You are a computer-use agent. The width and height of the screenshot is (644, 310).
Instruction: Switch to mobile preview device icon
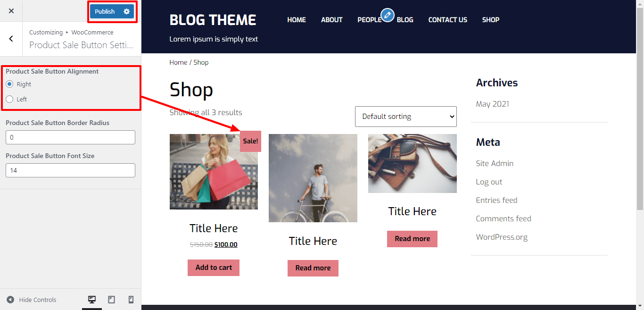click(131, 300)
